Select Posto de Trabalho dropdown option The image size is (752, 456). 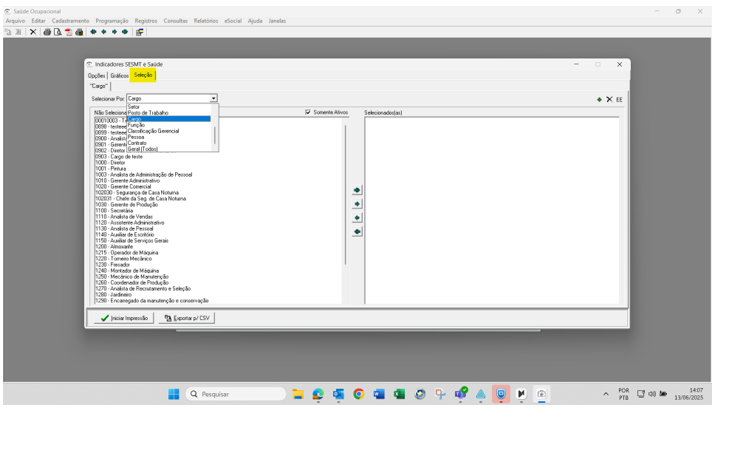148,113
